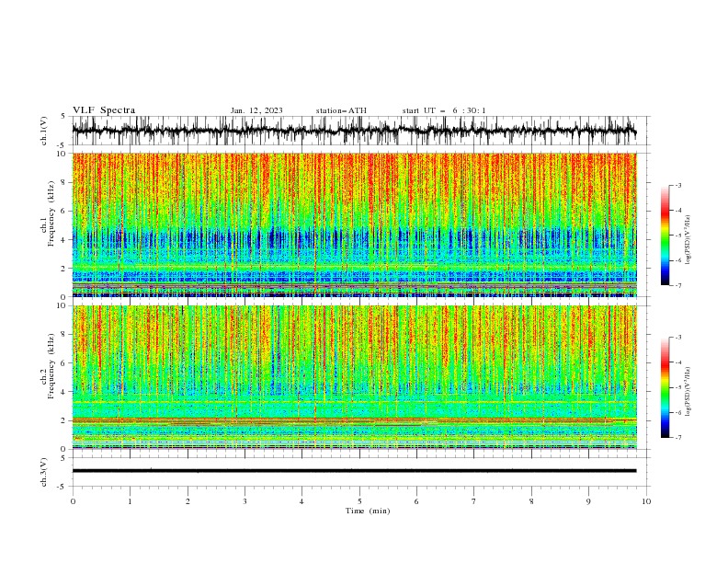Click the ch.3 flat waveform trace

coord(354,471)
